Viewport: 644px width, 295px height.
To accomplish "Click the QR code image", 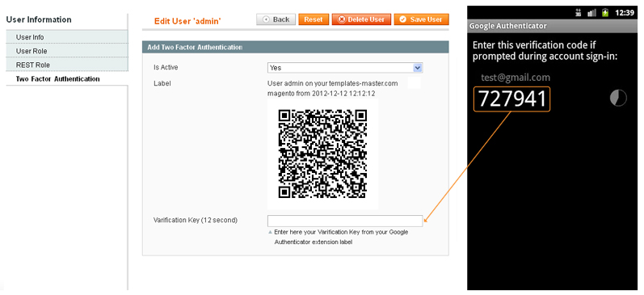I will 322,154.
